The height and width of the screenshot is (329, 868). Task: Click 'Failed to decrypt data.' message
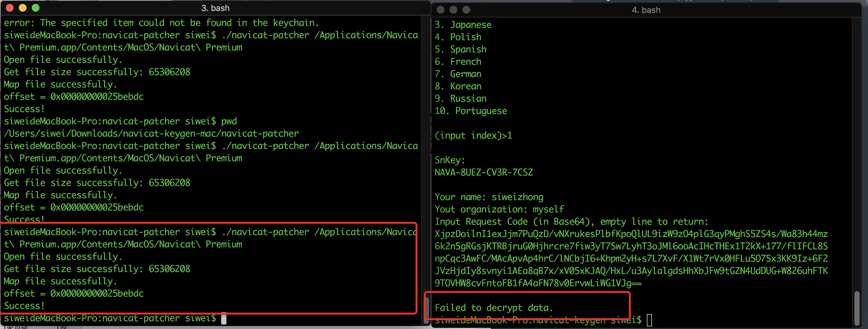pyautogui.click(x=494, y=308)
